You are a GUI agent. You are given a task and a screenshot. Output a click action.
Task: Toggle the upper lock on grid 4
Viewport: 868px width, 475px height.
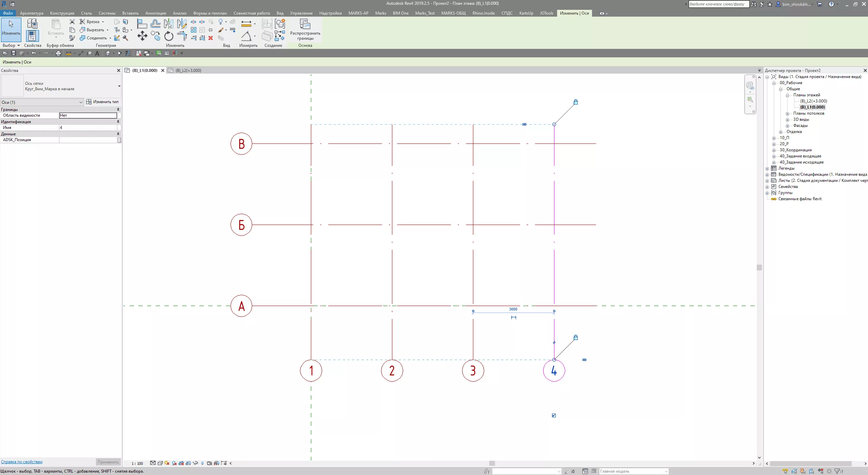click(575, 102)
